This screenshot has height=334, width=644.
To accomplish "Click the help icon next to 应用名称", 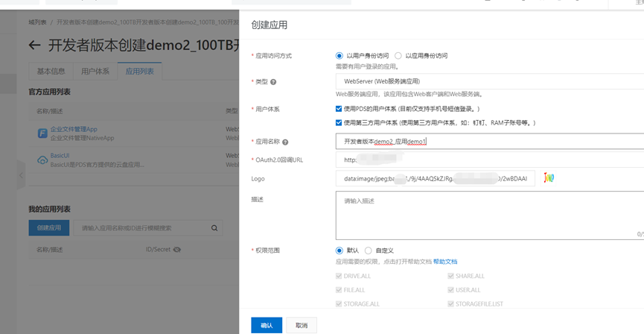I will (285, 142).
